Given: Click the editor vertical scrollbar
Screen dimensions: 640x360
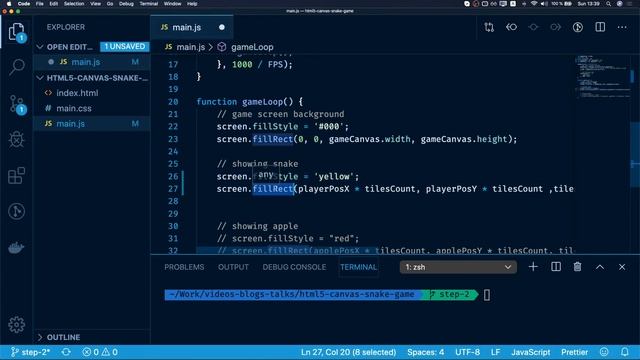Looking at the screenshot, I should click(635, 155).
